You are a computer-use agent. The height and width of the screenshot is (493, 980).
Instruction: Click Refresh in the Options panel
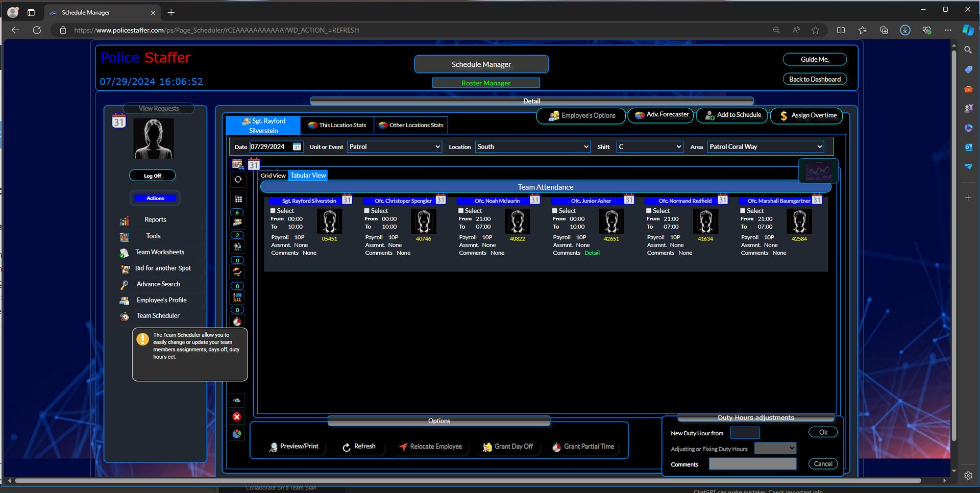click(358, 447)
